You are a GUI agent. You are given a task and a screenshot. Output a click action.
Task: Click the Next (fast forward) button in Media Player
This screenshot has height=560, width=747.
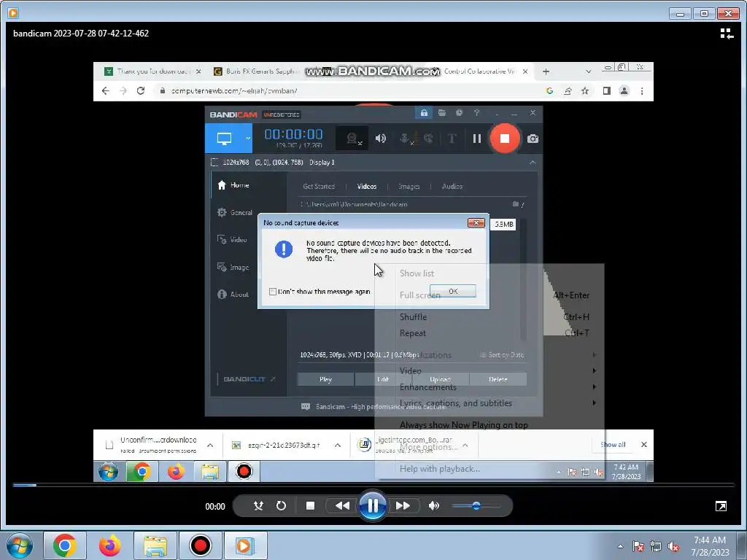point(403,506)
